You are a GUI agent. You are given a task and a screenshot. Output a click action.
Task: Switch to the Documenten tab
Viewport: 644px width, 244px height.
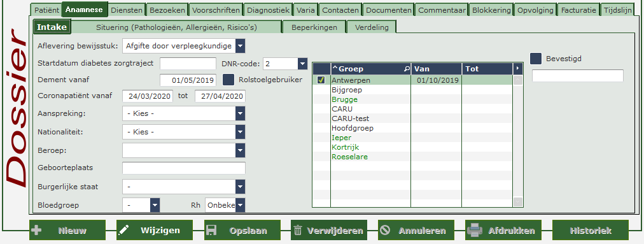[389, 10]
